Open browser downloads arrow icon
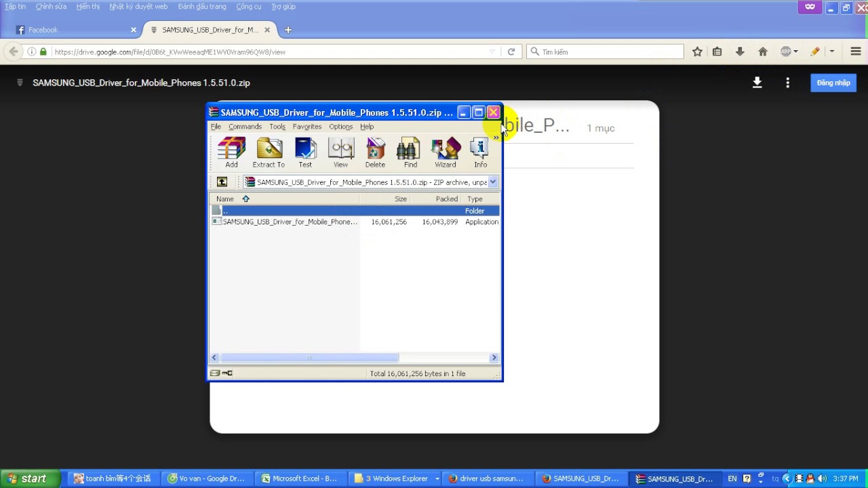The width and height of the screenshot is (868, 488). coord(740,52)
